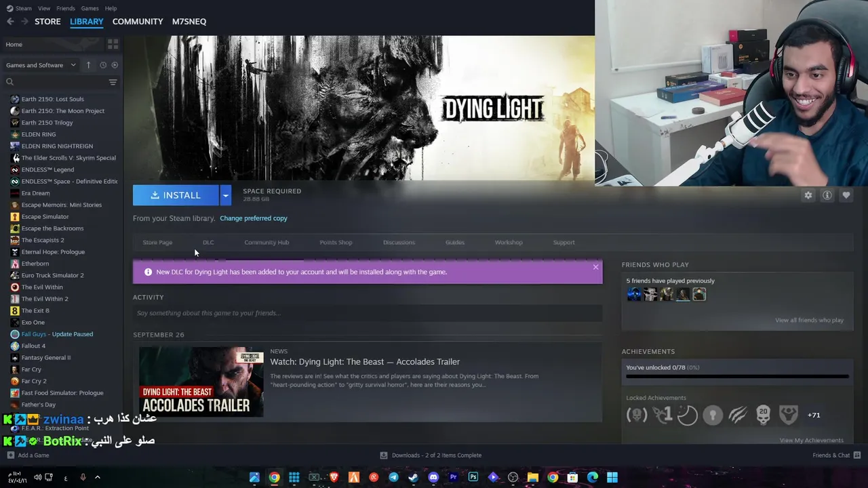Open the Downloads status bar
Image resolution: width=868 pixels, height=488 pixels.
pyautogui.click(x=431, y=455)
